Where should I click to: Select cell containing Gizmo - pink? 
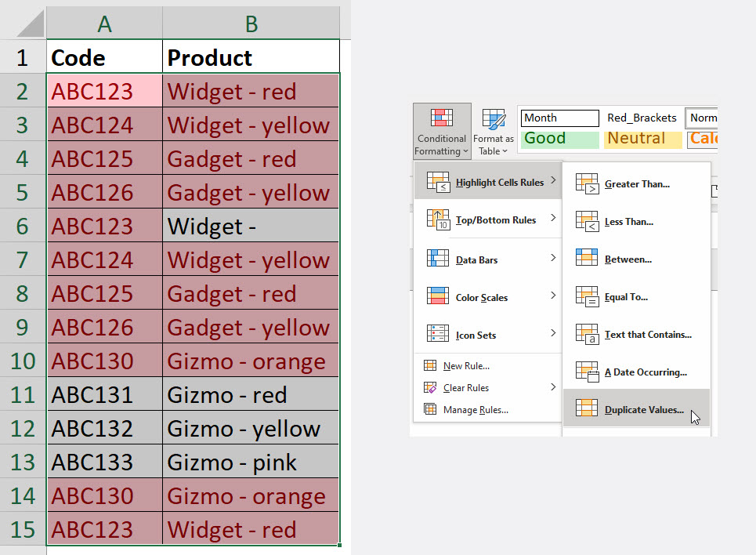click(251, 462)
